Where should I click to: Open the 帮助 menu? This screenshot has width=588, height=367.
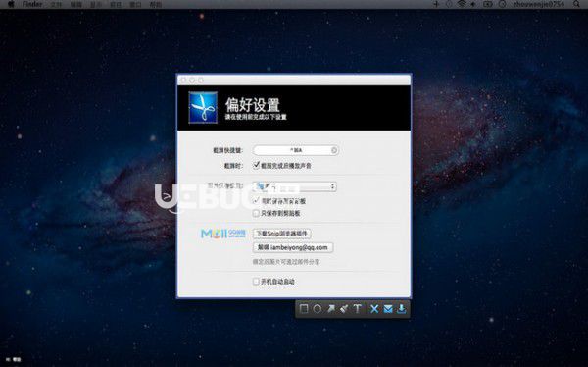tap(156, 5)
